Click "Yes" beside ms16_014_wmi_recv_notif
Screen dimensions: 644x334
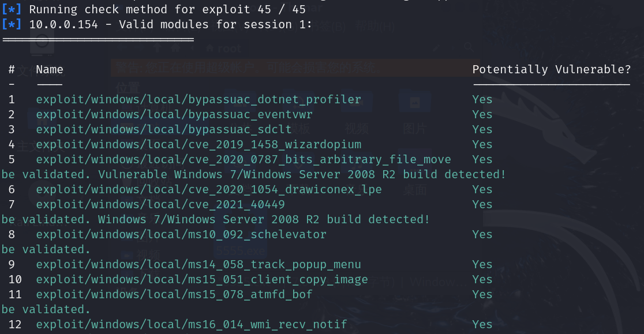(482, 324)
